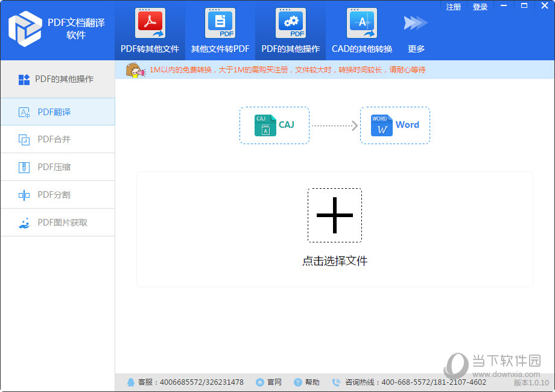Image resolution: width=555 pixels, height=392 pixels.
Task: Click the 登录 login button
Action: coord(480,7)
